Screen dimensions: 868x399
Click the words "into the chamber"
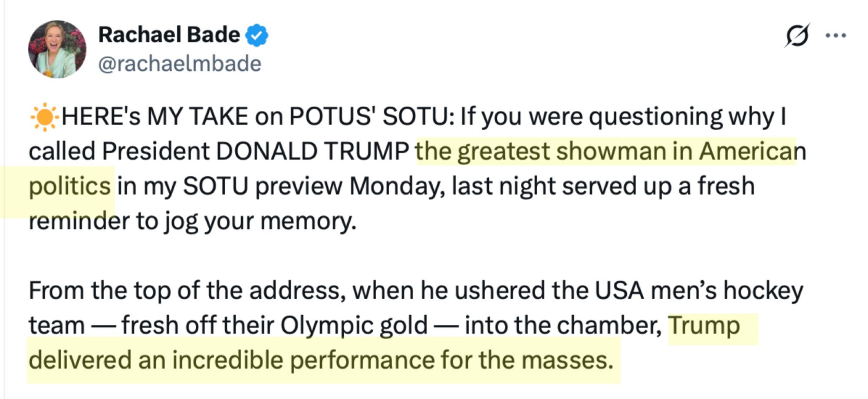(563, 326)
